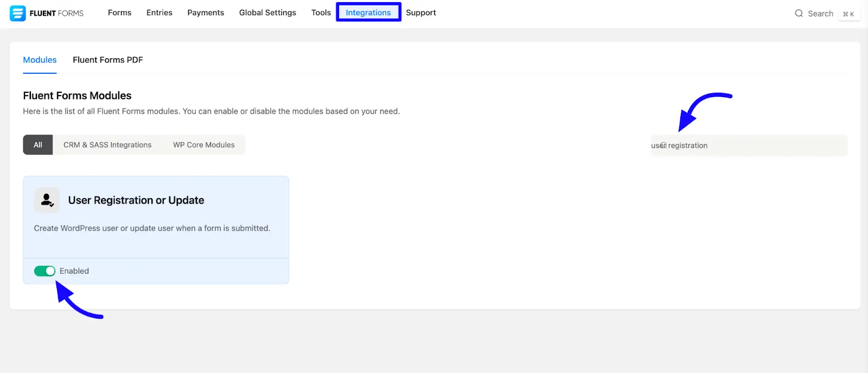Go to the Entries page
This screenshot has height=373, width=868.
pos(159,12)
